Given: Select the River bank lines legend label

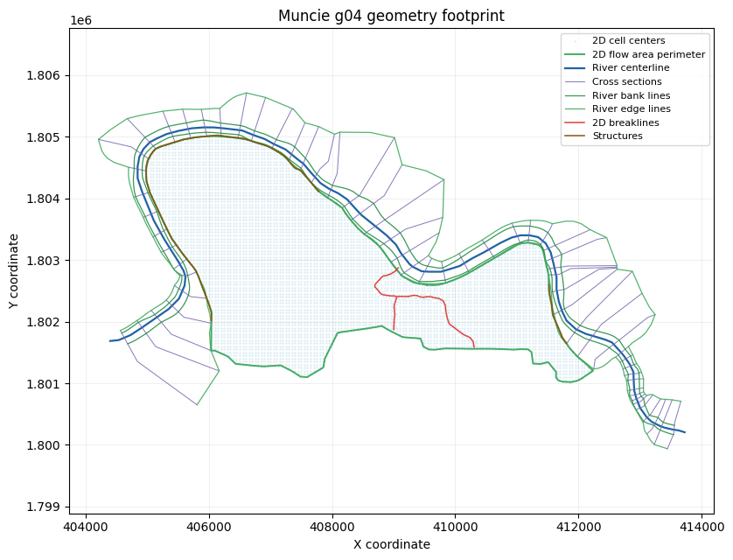Looking at the screenshot, I should pyautogui.click(x=631, y=95).
